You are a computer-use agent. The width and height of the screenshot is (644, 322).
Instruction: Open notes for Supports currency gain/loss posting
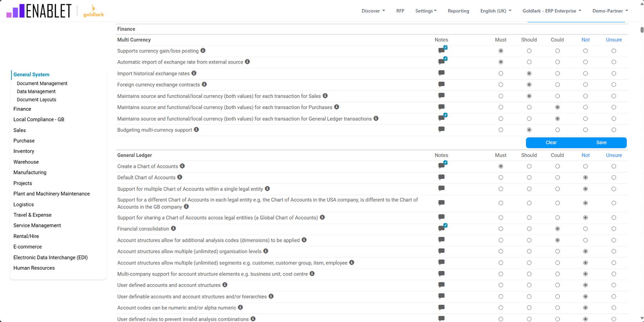(441, 51)
